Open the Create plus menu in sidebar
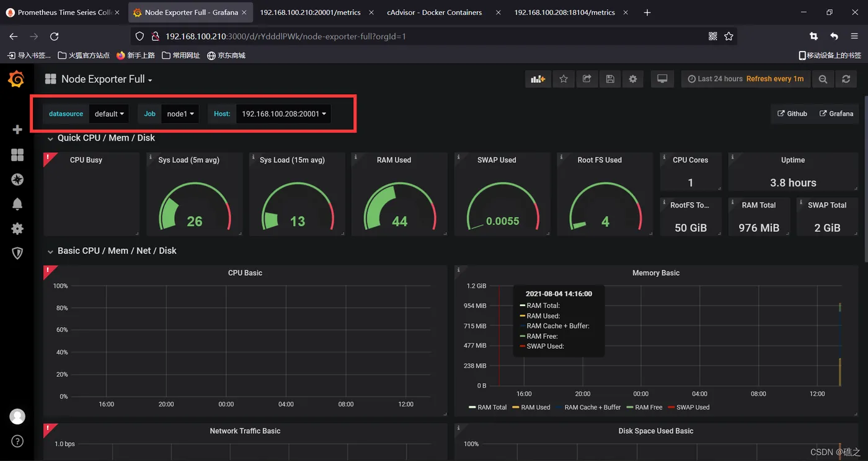The width and height of the screenshot is (868, 461). pyautogui.click(x=17, y=130)
